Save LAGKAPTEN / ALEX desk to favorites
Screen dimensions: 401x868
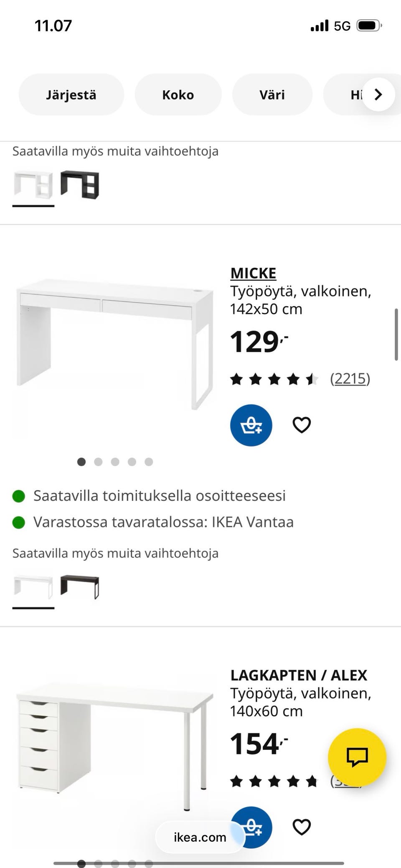point(301,827)
